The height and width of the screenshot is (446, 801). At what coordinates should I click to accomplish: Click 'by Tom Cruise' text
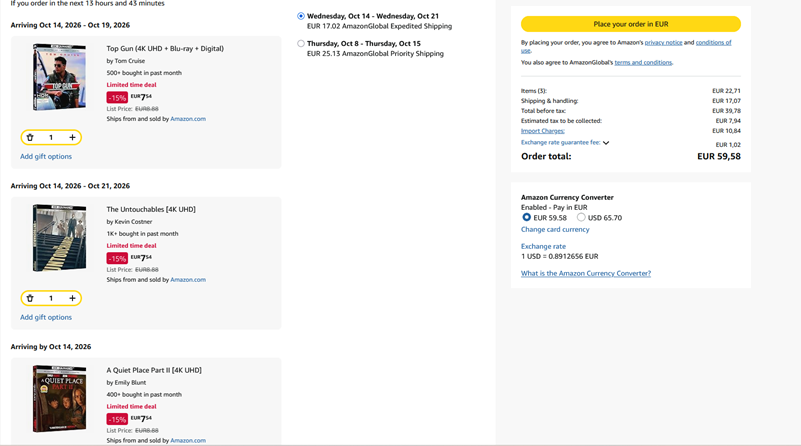tap(126, 61)
